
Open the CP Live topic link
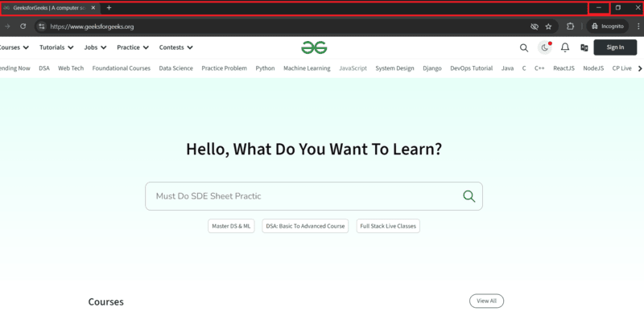[621, 68]
